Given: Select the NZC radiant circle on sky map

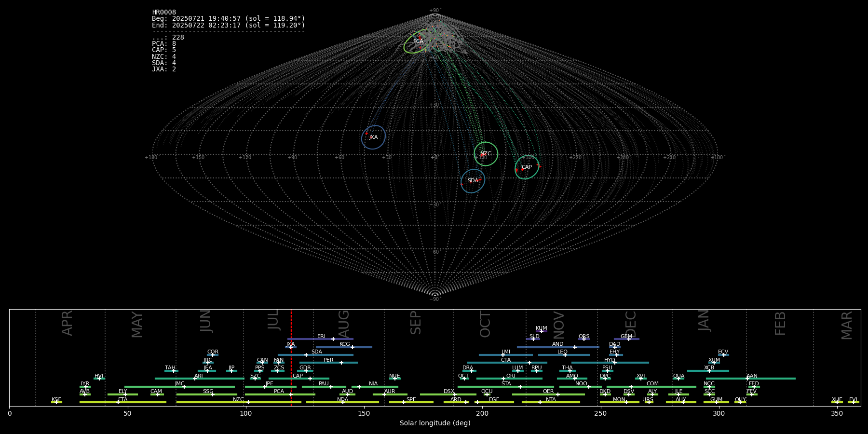Looking at the screenshot, I should coord(486,154).
